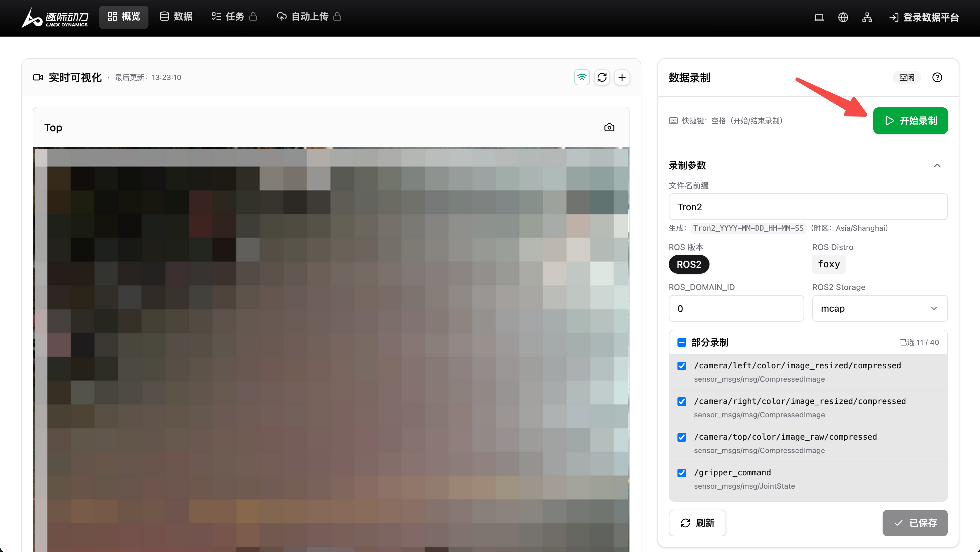Click the network topology icon in header
Viewport: 980px width, 552px height.
867,17
